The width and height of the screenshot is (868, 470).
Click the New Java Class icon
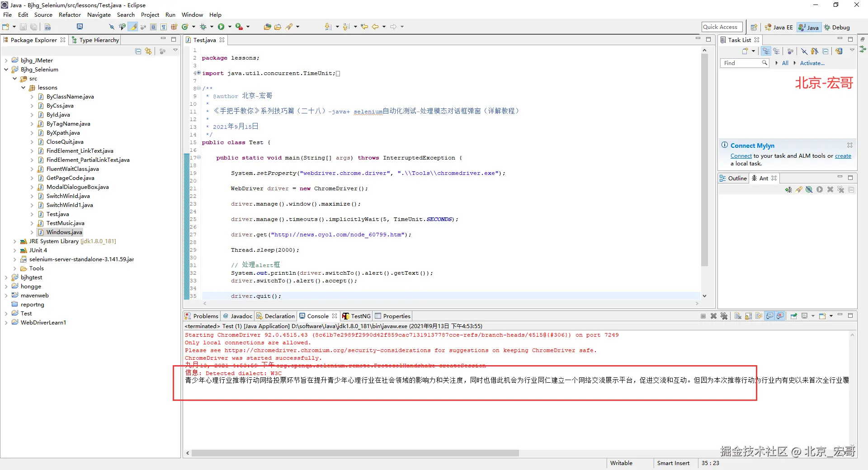[x=185, y=27]
